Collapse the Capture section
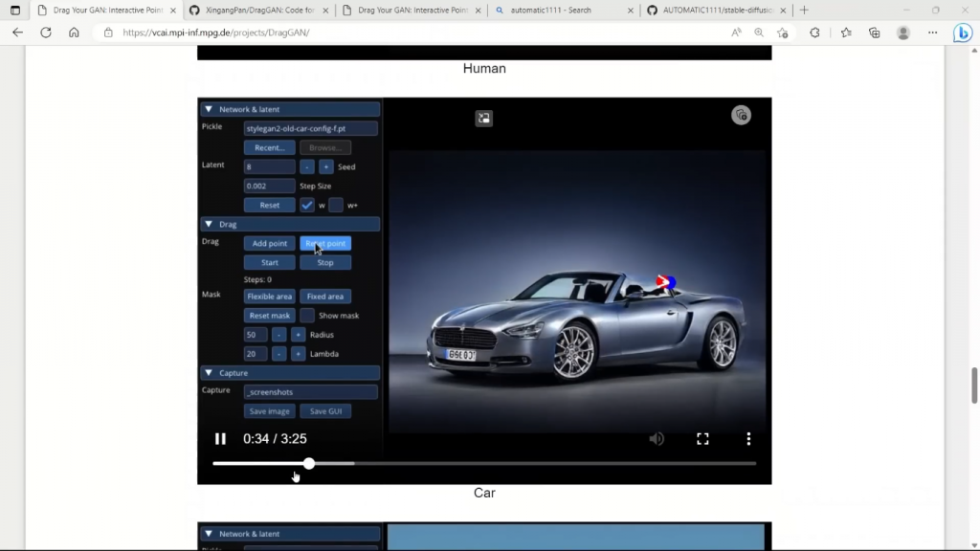 click(x=209, y=373)
